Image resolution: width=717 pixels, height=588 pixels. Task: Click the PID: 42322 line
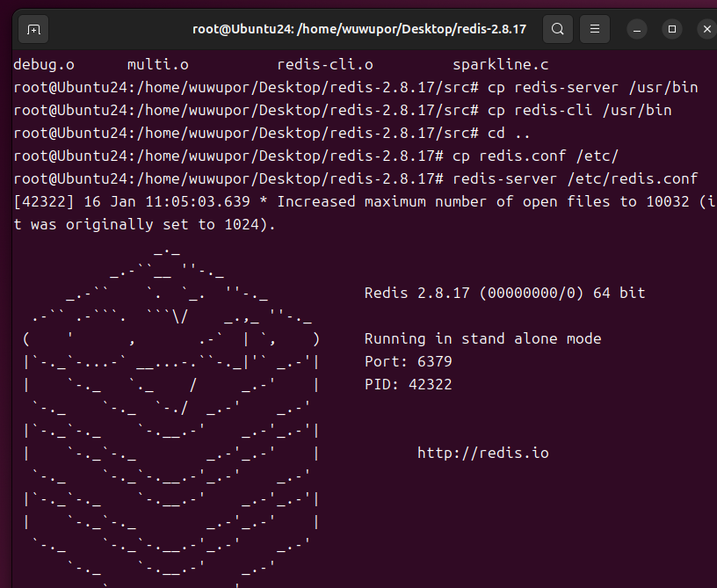(x=408, y=385)
